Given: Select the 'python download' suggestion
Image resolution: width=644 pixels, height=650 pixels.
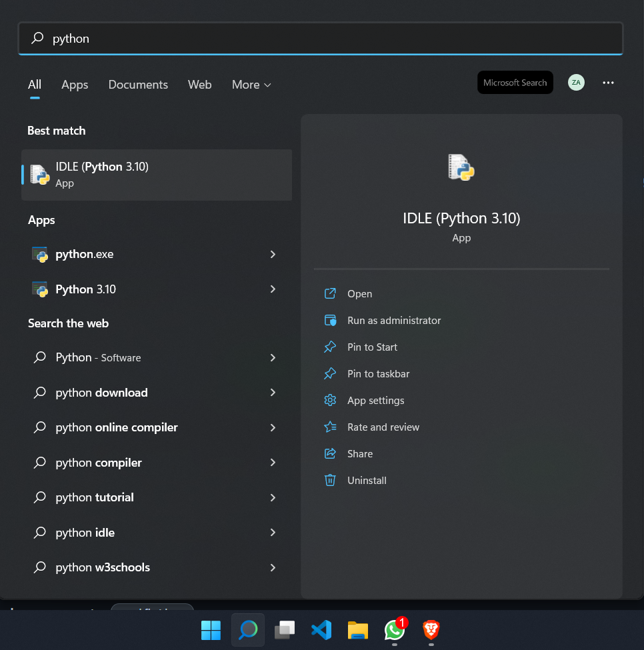Looking at the screenshot, I should tap(157, 392).
